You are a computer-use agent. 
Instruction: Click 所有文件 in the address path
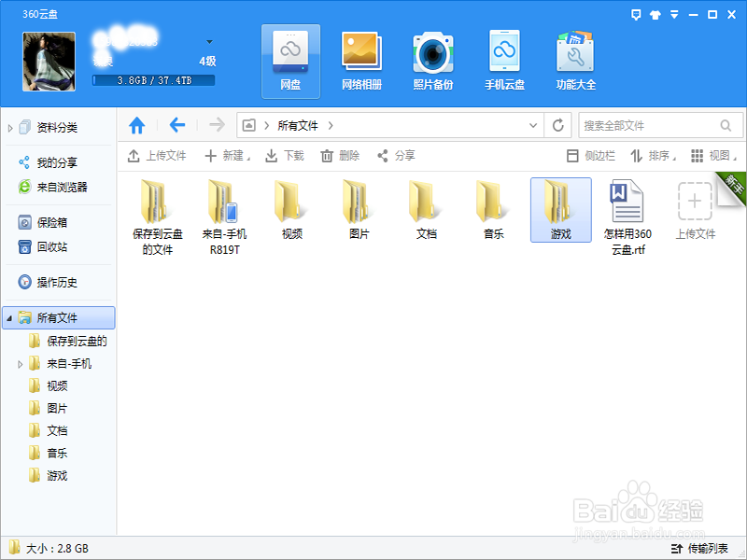(x=298, y=126)
